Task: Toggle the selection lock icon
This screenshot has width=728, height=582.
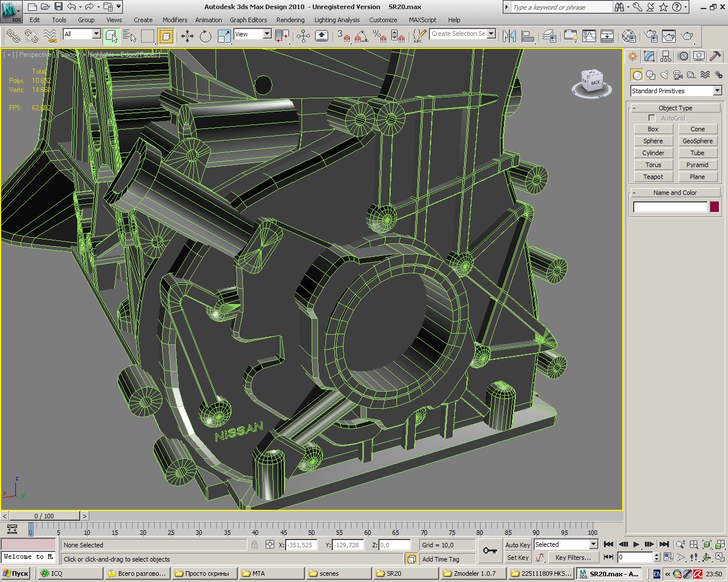Action: click(x=254, y=544)
